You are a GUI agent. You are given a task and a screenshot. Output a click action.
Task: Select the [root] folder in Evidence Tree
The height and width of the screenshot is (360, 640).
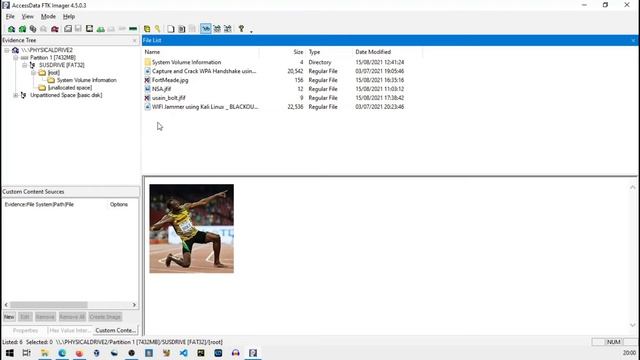coord(53,73)
